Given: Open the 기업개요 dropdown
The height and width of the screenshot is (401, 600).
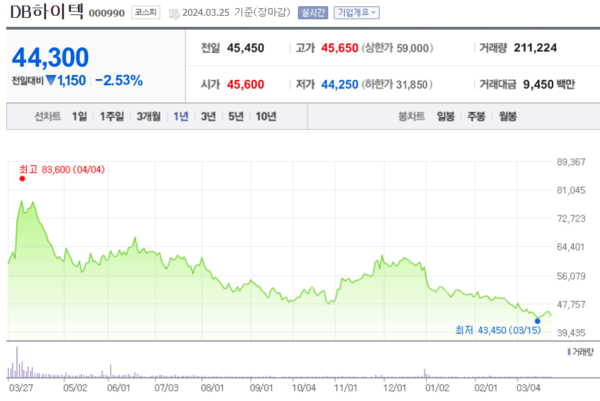Looking at the screenshot, I should click(x=357, y=13).
